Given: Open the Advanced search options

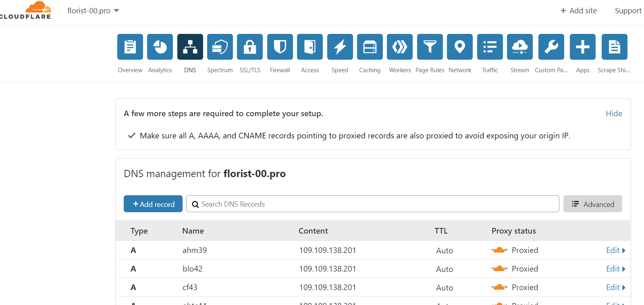Looking at the screenshot, I should click(x=593, y=204).
